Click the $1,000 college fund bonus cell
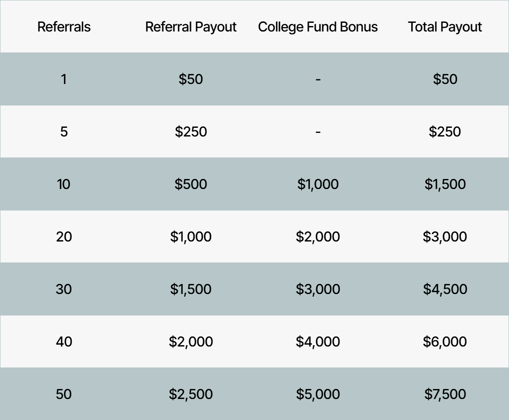 (318, 184)
